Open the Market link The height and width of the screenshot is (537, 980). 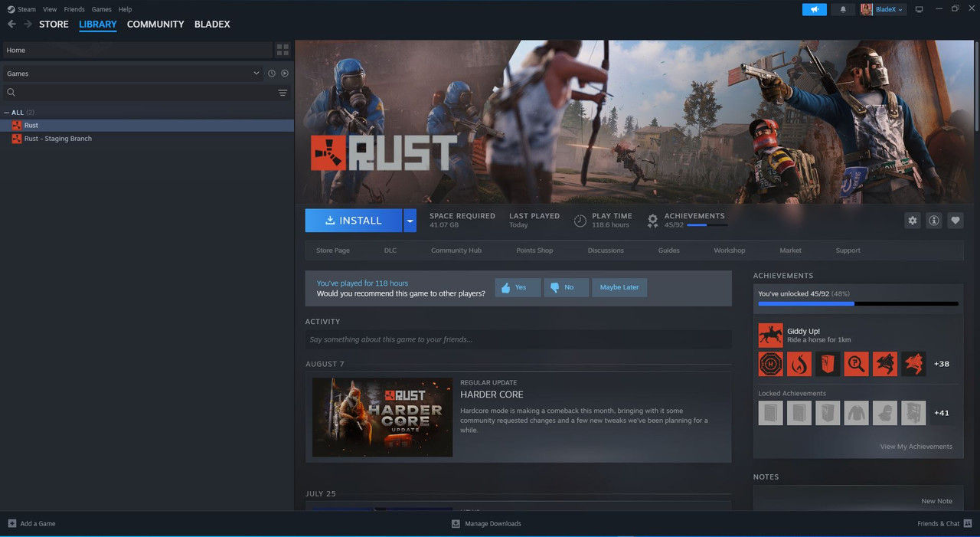pyautogui.click(x=790, y=250)
